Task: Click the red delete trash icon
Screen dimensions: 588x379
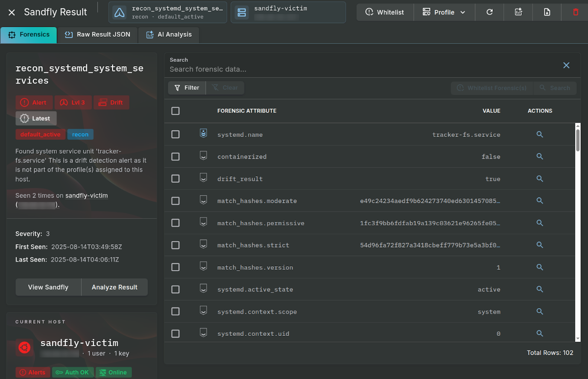Action: click(x=576, y=12)
